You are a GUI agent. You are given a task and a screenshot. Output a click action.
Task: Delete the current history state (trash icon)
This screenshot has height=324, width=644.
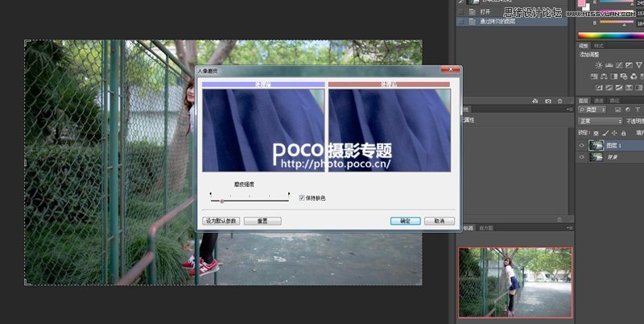coord(559,101)
